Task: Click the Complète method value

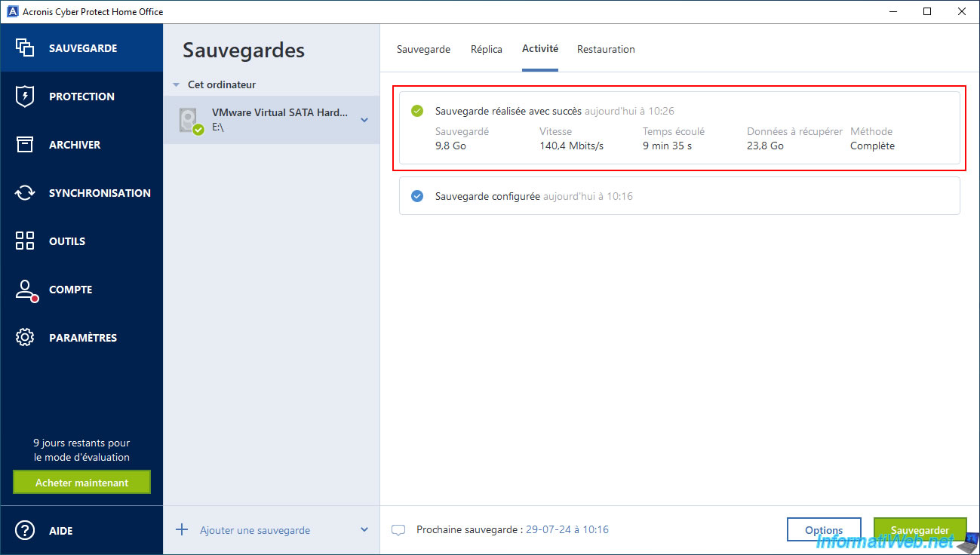Action: [872, 146]
